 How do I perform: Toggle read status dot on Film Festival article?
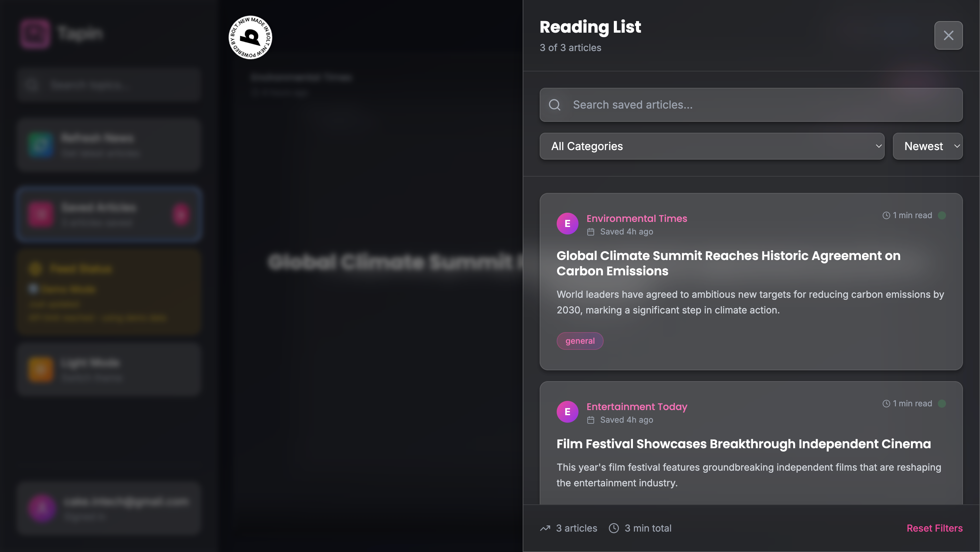(942, 404)
